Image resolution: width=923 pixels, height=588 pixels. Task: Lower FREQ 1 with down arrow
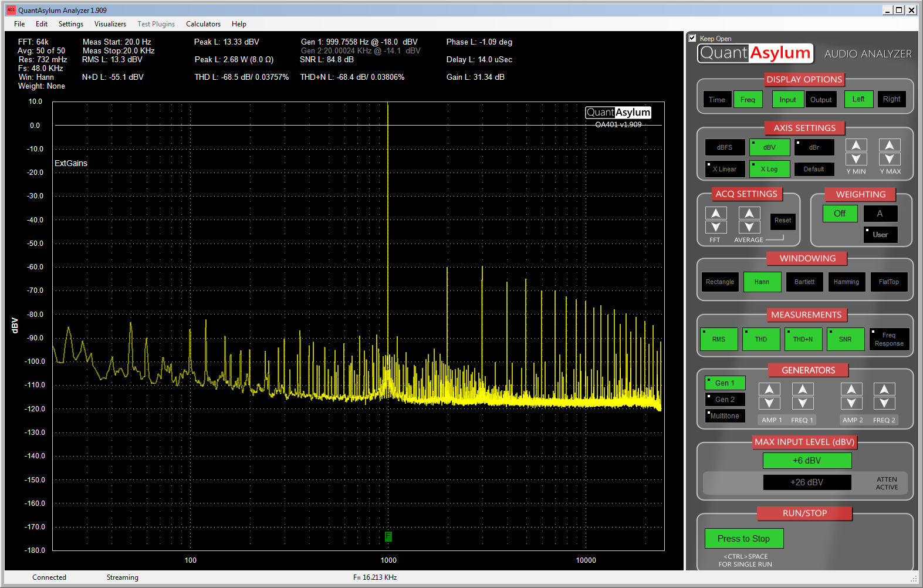click(803, 403)
